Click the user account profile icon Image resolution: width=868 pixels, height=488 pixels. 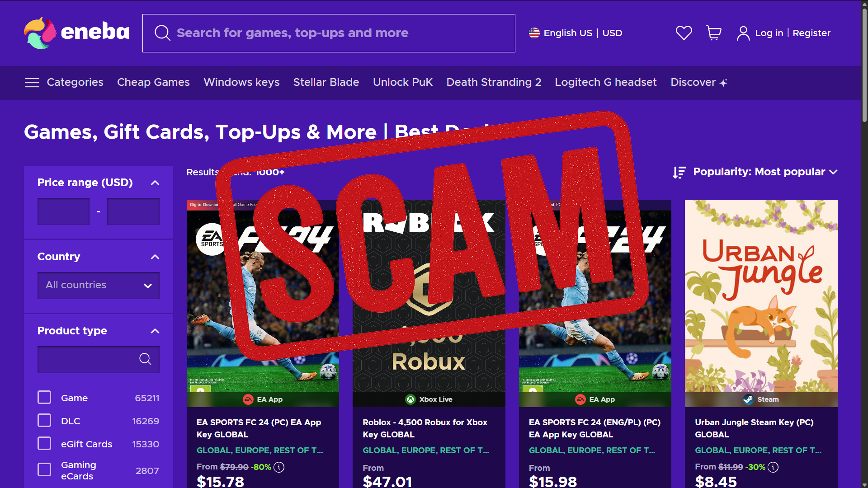click(x=743, y=33)
